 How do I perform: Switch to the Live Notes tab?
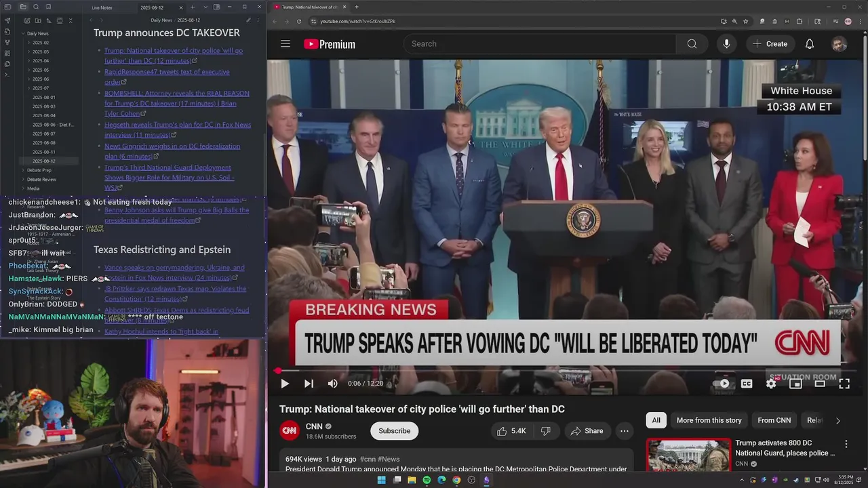(102, 7)
